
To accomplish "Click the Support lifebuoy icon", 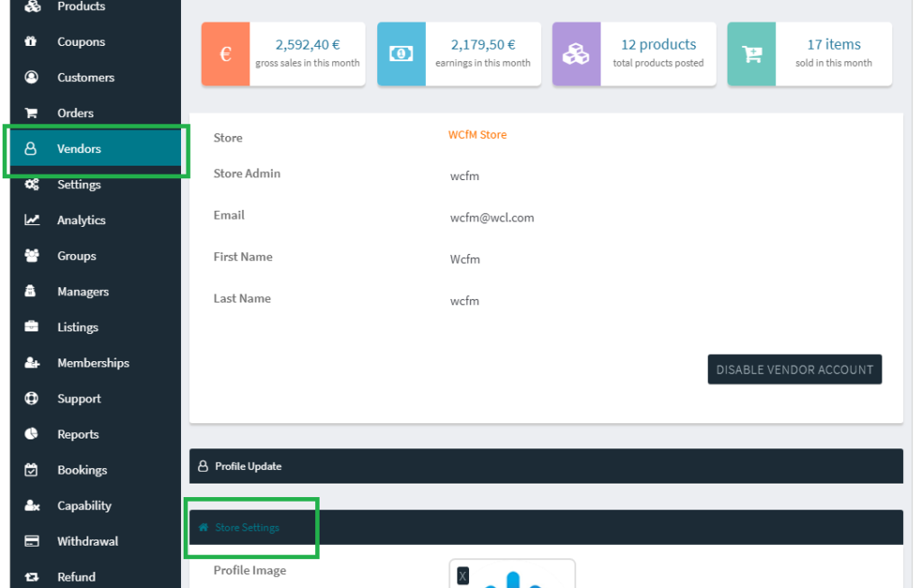I will click(32, 398).
